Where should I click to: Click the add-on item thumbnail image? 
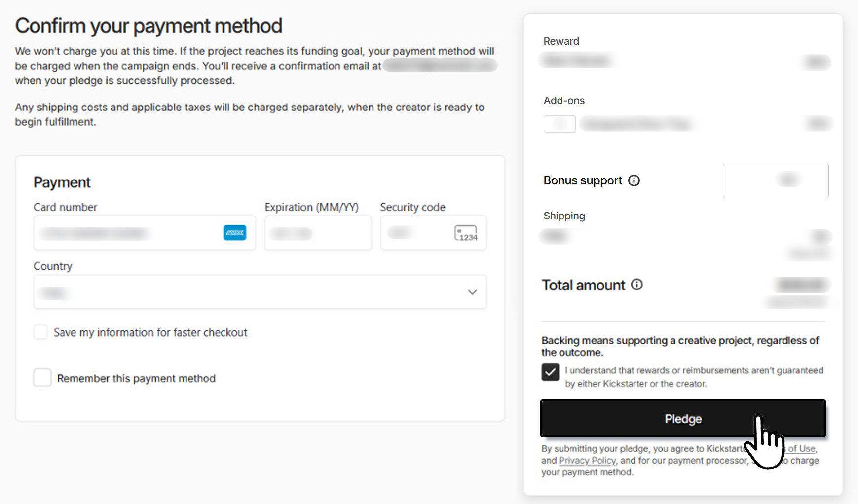point(560,124)
